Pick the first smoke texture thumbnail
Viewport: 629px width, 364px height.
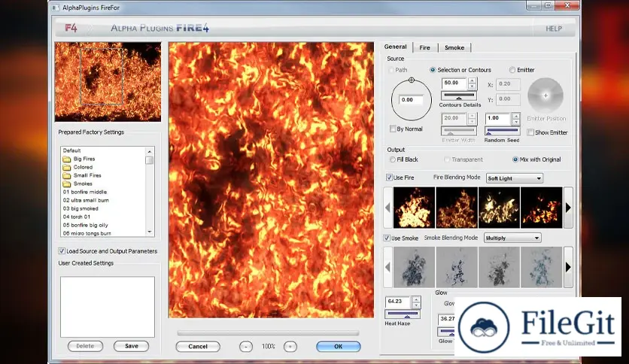coord(414,267)
